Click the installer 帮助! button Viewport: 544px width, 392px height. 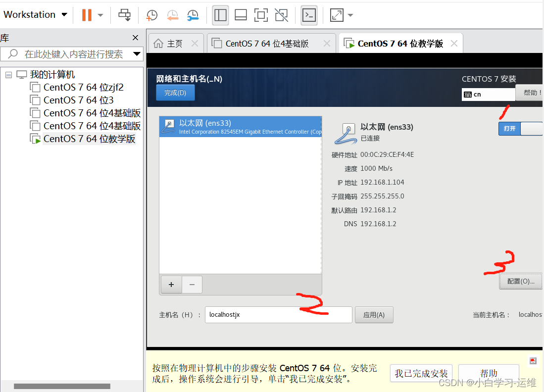tap(530, 93)
